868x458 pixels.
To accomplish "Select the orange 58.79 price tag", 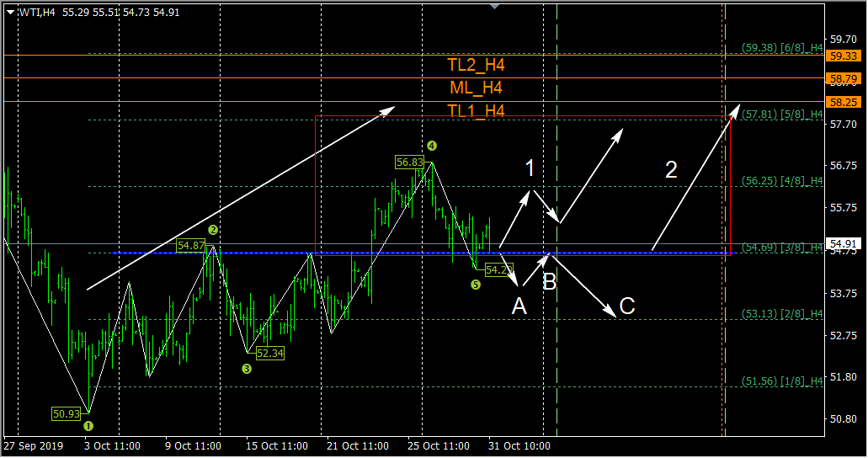I will click(843, 78).
